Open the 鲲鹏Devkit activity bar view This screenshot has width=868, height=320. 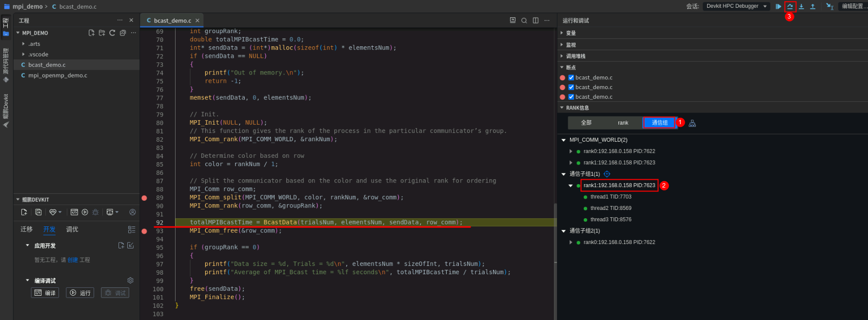click(x=6, y=111)
